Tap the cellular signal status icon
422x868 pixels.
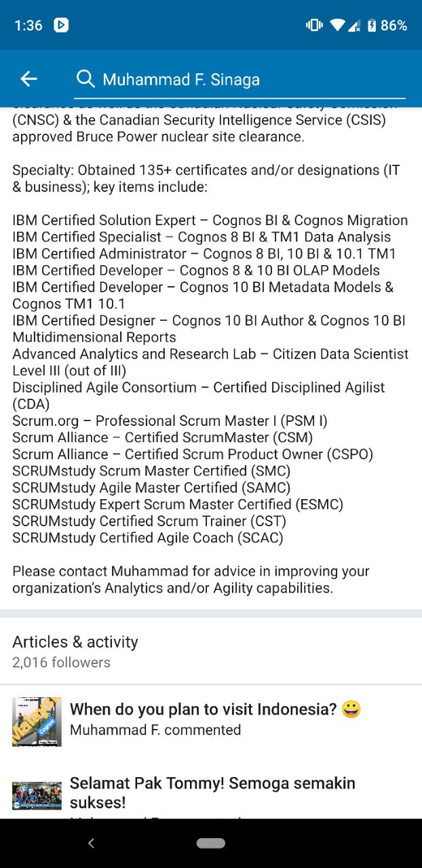pos(354,26)
